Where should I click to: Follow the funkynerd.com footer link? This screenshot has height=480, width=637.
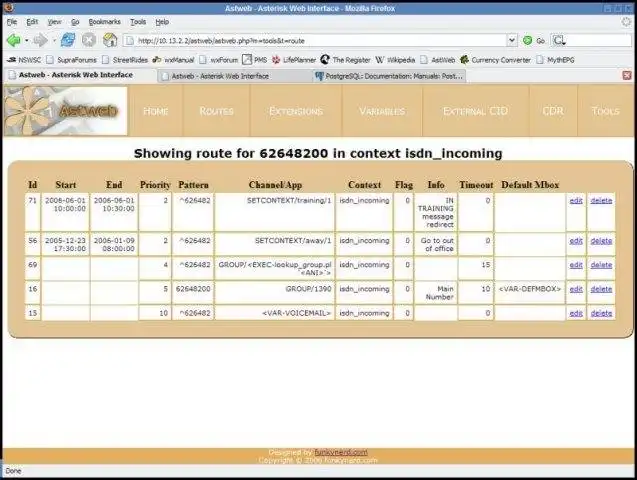point(341,452)
